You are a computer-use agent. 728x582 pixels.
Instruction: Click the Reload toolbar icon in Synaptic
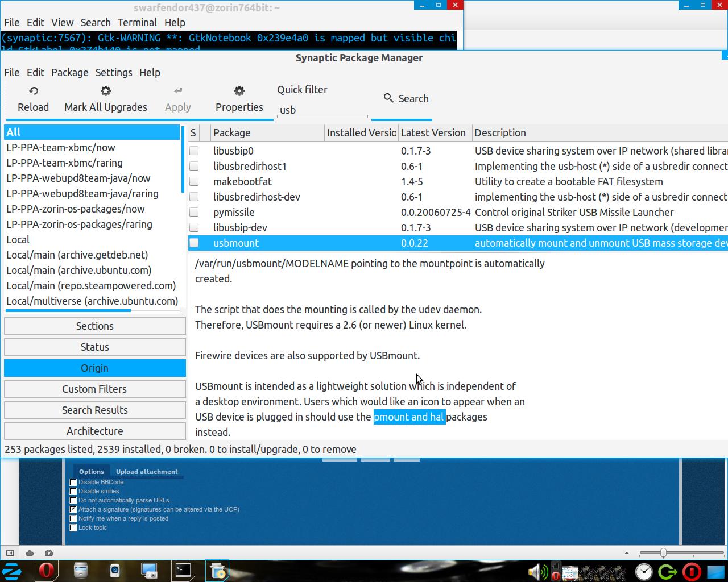(34, 91)
